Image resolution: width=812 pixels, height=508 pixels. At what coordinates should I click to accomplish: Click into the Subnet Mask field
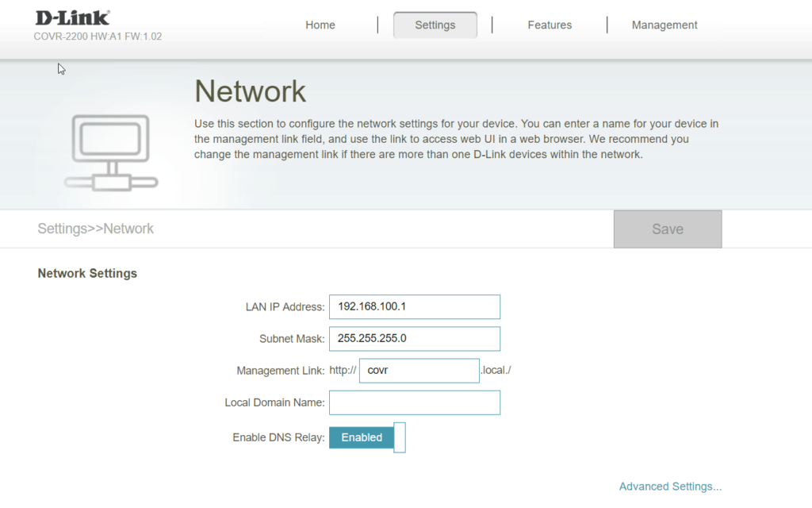[415, 339]
